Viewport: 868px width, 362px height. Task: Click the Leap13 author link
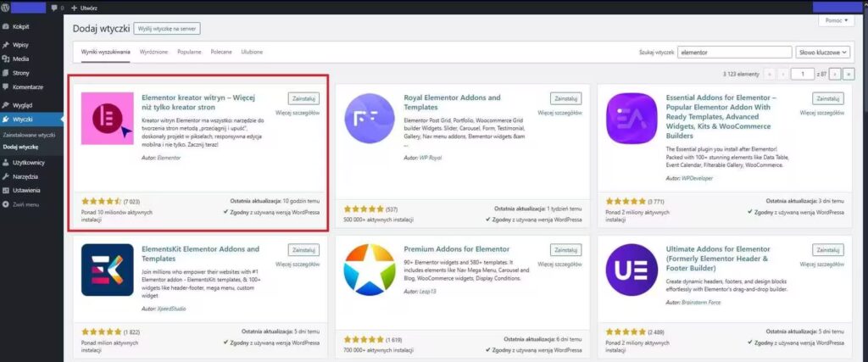click(428, 291)
